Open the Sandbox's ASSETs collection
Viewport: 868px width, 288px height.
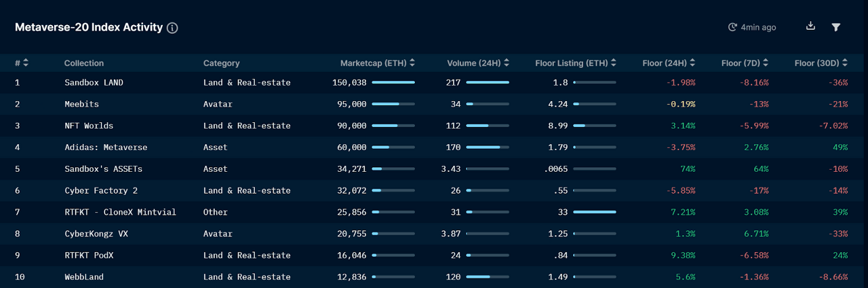click(104, 169)
